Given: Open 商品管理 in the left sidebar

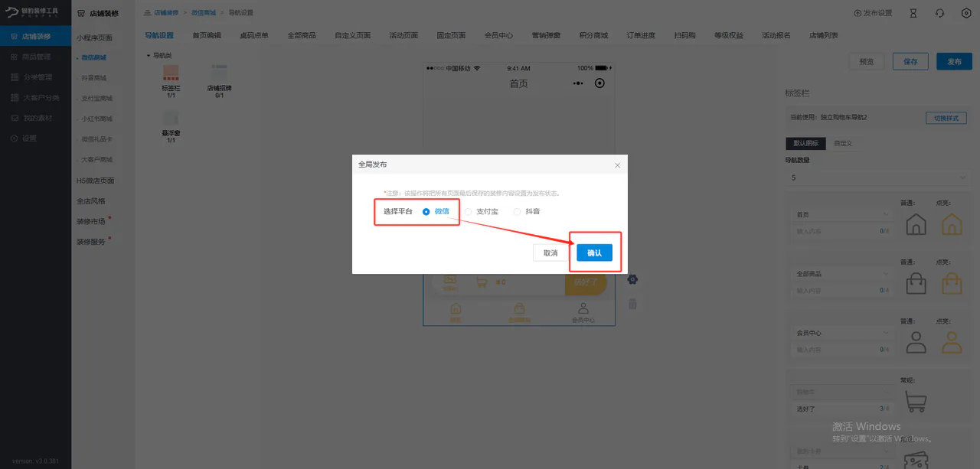Looking at the screenshot, I should tap(37, 57).
